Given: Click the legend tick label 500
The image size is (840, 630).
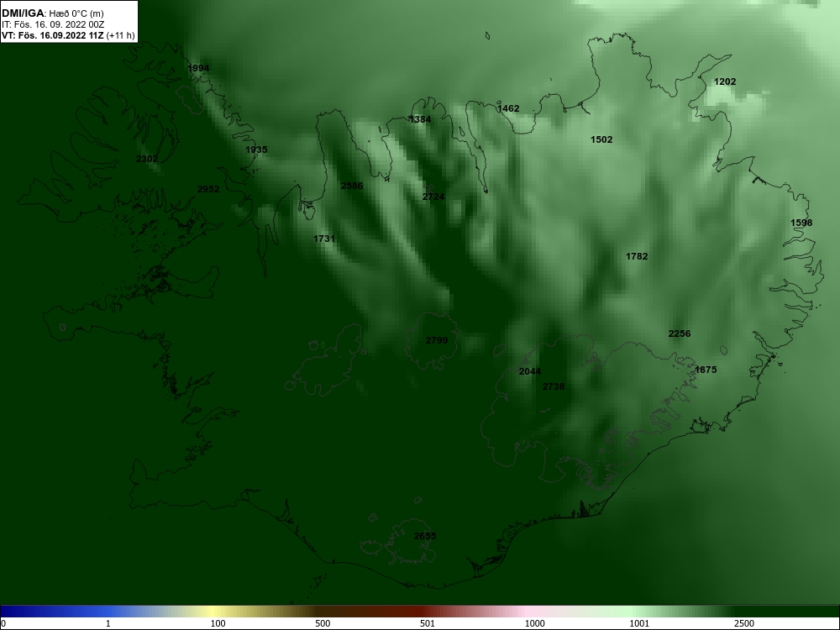Looking at the screenshot, I should [323, 623].
